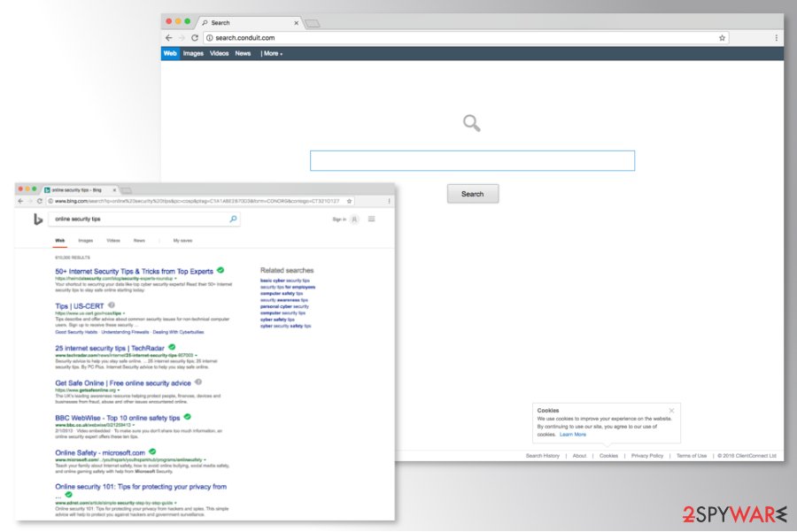
Task: Open related search security tips for employees
Action: [288, 287]
